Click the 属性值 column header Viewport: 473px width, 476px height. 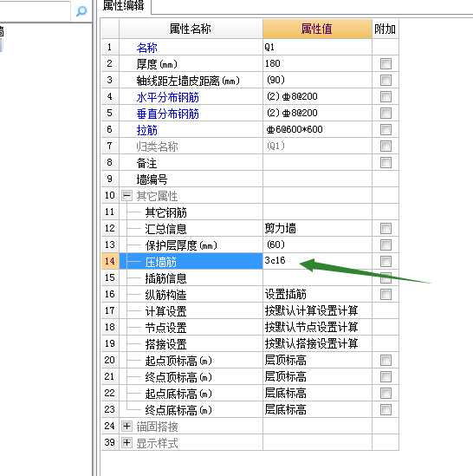tap(317, 29)
